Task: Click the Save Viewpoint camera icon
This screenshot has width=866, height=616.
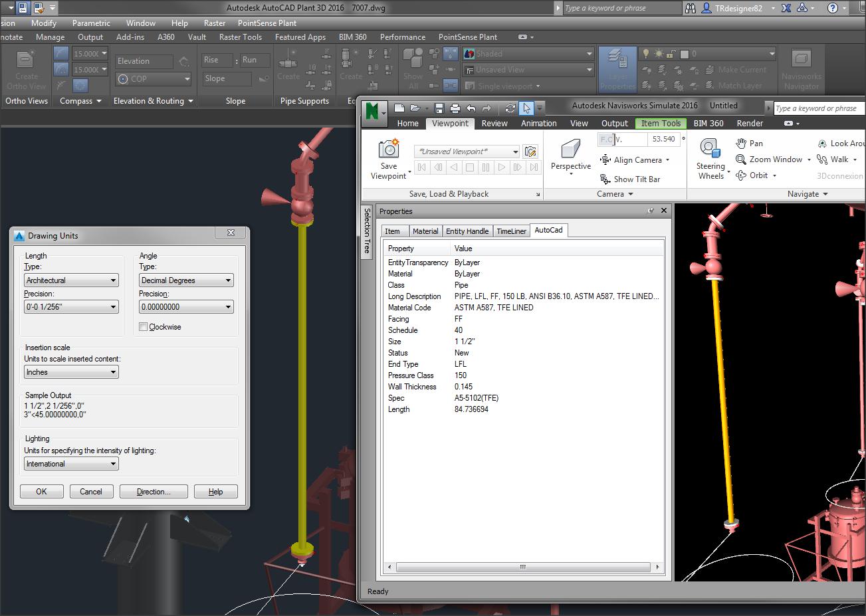Action: pos(388,149)
